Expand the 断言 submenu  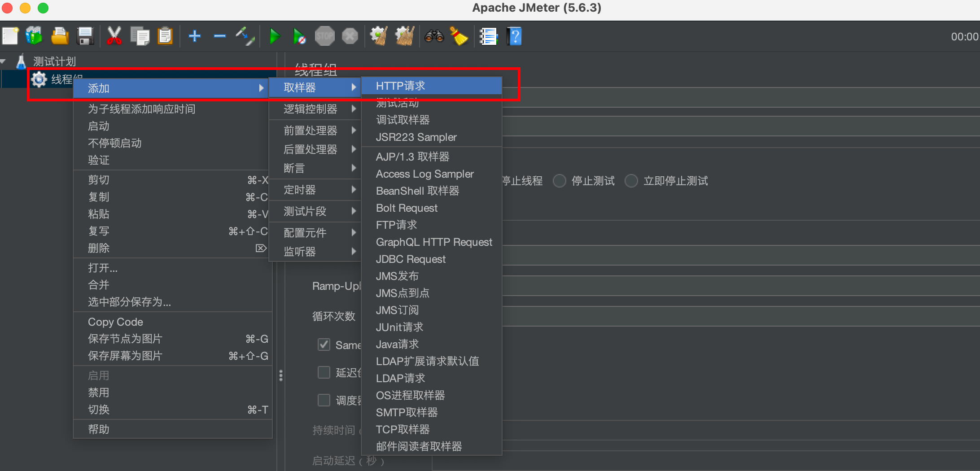[315, 168]
